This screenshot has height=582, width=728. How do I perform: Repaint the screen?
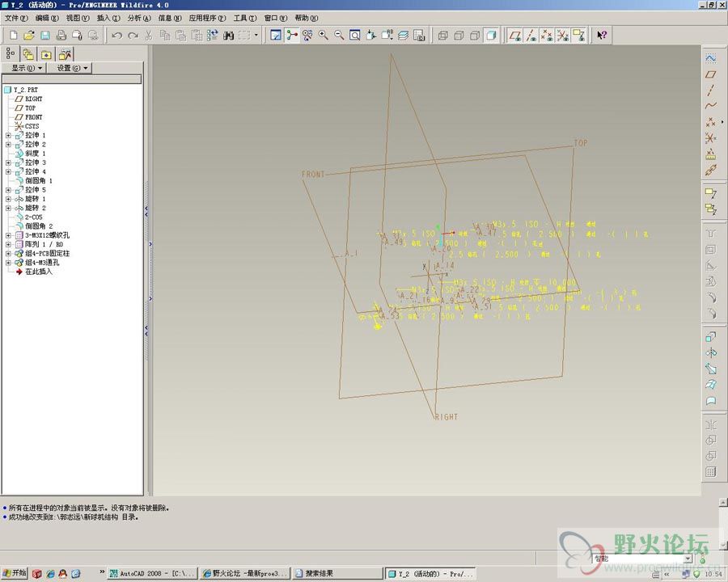(276, 36)
